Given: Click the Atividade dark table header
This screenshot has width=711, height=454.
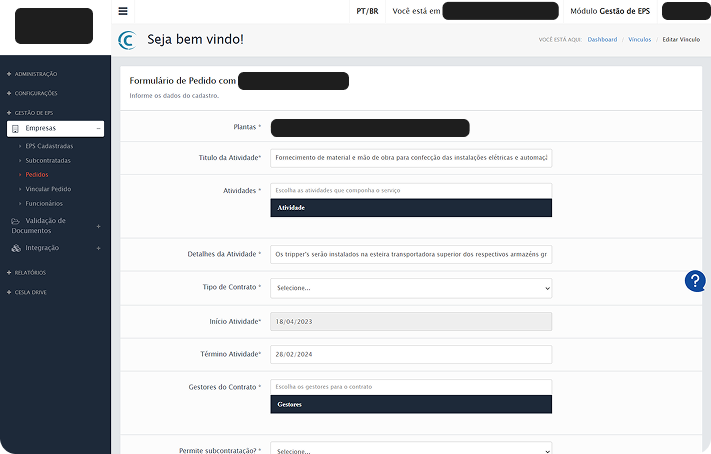Looking at the screenshot, I should pyautogui.click(x=411, y=208).
